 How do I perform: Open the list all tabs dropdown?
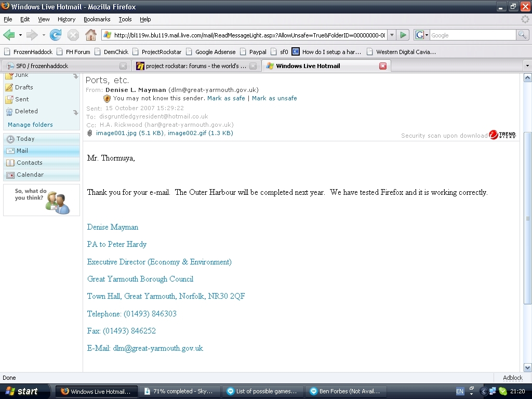pyautogui.click(x=527, y=66)
